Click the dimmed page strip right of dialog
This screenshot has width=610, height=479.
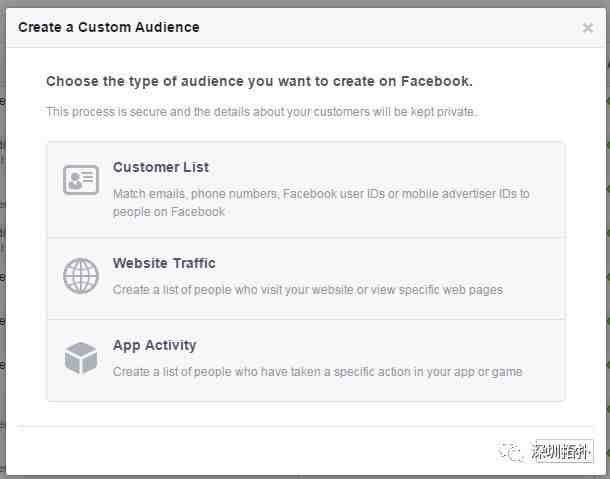(608, 241)
